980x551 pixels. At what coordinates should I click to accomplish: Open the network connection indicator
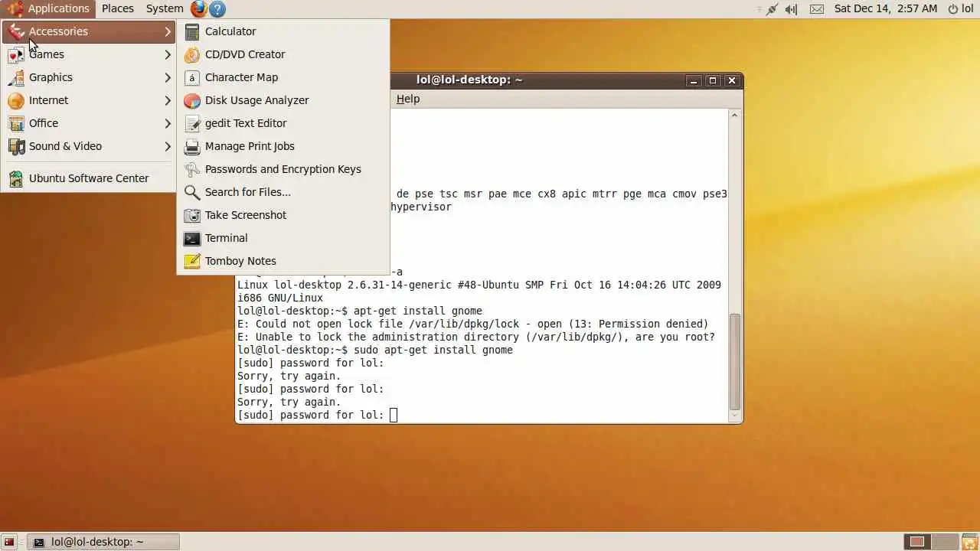coord(772,8)
